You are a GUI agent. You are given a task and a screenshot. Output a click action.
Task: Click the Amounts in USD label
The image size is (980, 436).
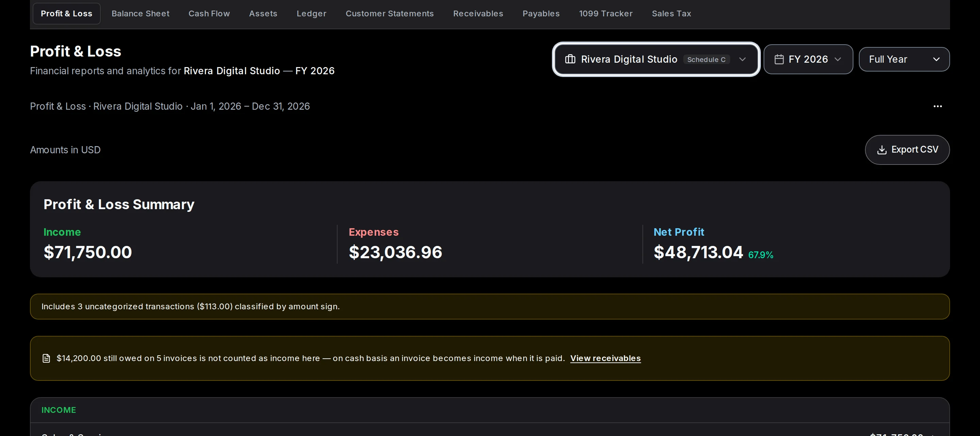(65, 150)
